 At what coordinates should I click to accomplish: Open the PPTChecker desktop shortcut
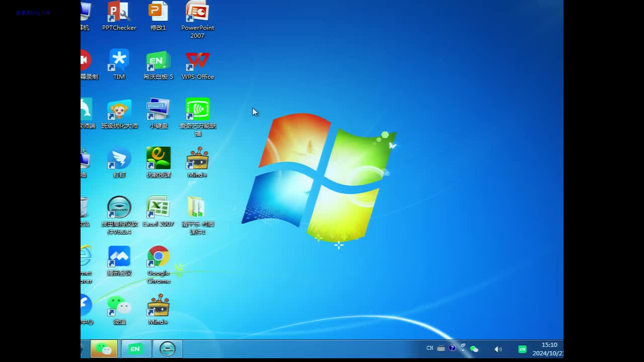click(119, 16)
